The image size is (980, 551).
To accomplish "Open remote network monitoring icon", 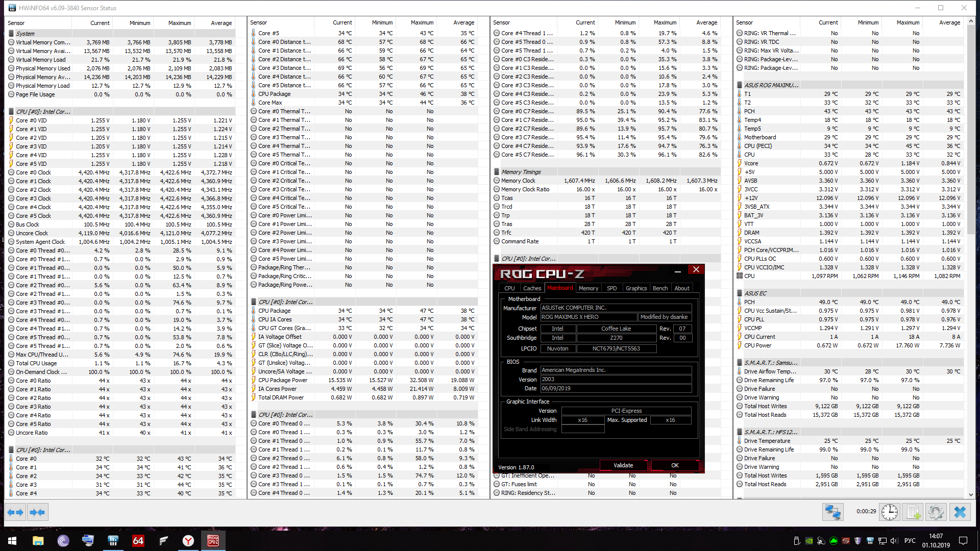I will click(832, 512).
